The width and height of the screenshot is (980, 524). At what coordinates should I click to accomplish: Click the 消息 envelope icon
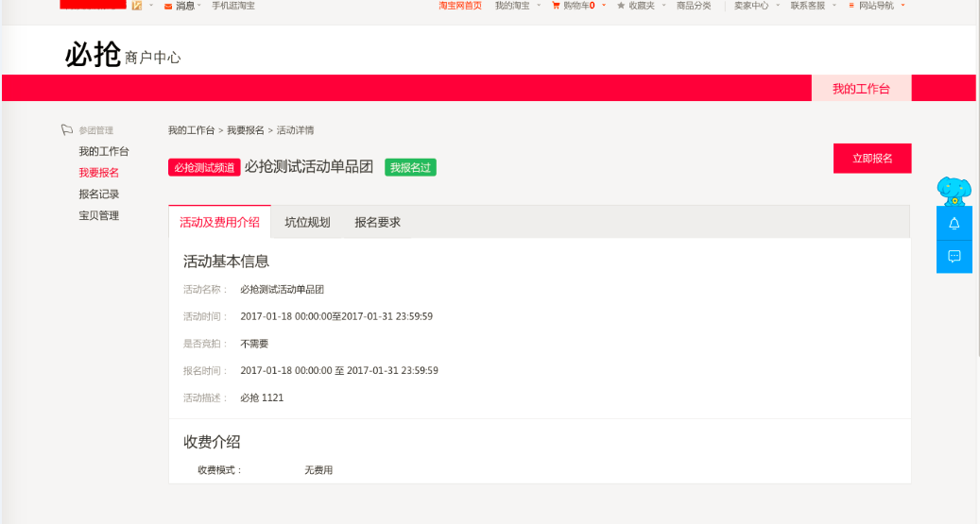tap(168, 6)
